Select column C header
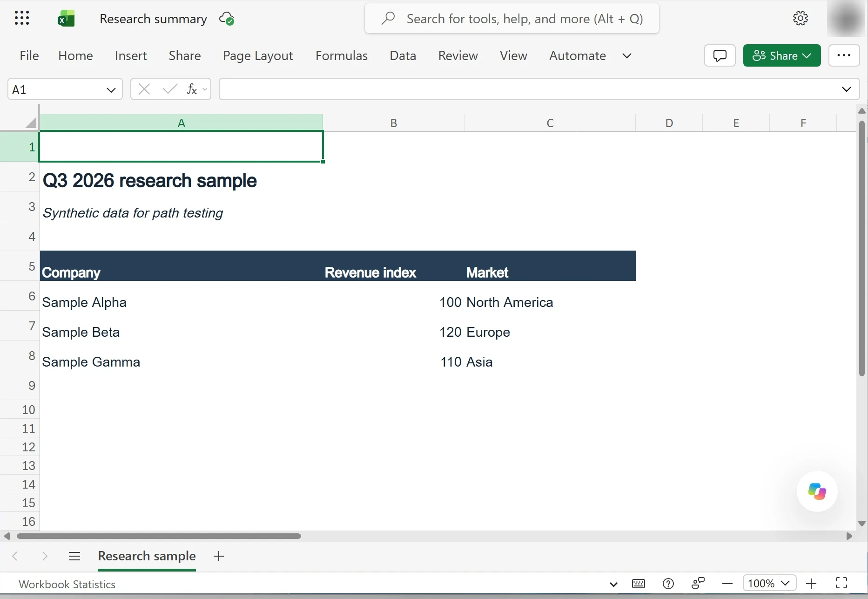This screenshot has height=599, width=868. (550, 123)
